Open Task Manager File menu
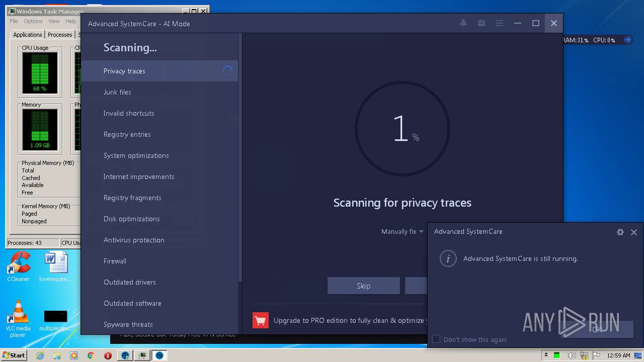 click(14, 21)
